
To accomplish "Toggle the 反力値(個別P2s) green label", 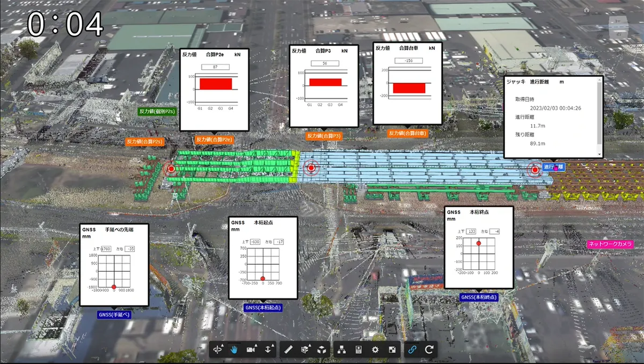I will pos(157,111).
